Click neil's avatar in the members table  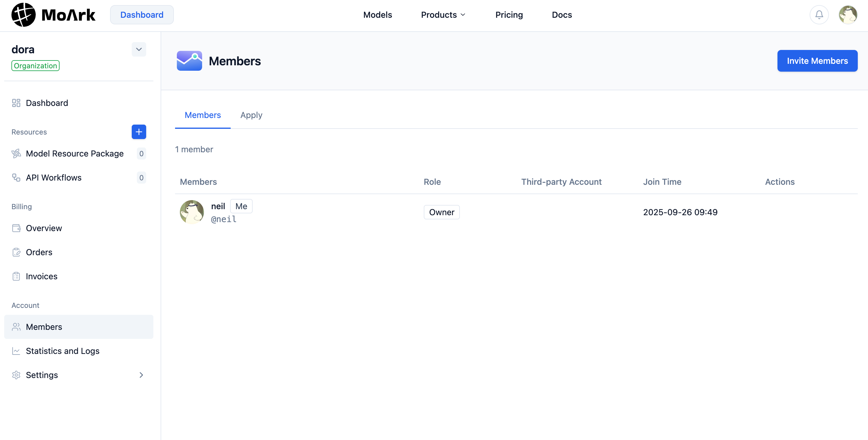(192, 212)
